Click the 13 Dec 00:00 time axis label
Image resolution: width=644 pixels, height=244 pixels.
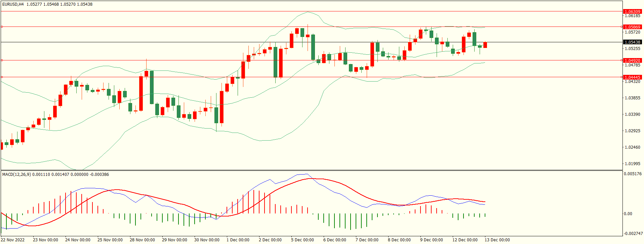497,240
